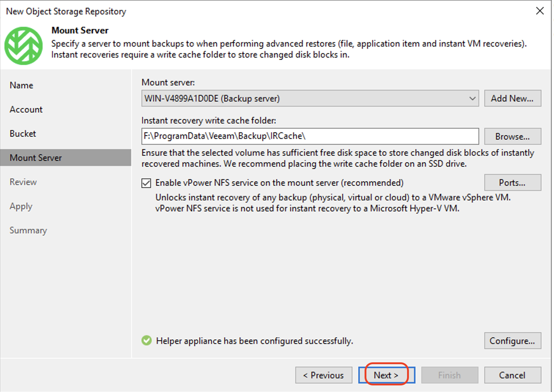554x392 pixels.
Task: Click the green success checkmark icon
Action: click(x=147, y=341)
